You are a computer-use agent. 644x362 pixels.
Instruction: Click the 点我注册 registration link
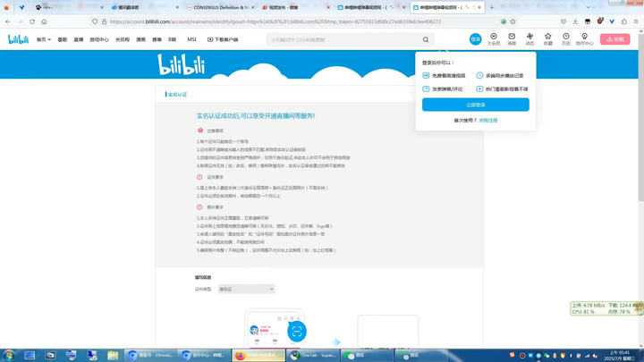(x=488, y=121)
